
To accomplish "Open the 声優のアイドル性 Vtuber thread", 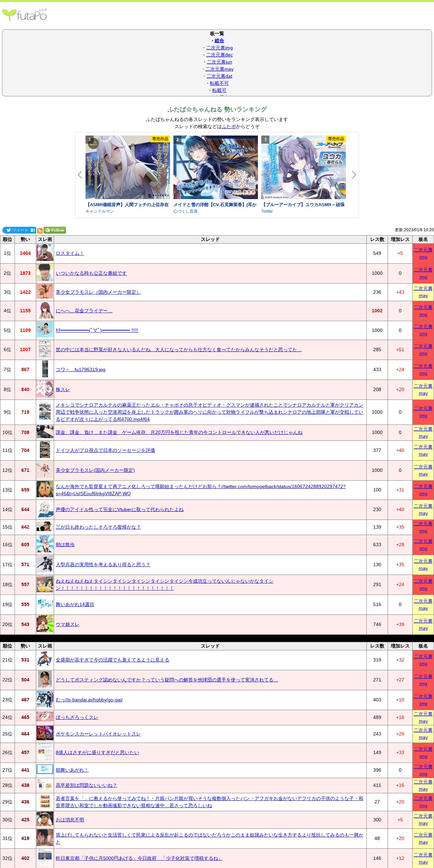I will pos(120,509).
